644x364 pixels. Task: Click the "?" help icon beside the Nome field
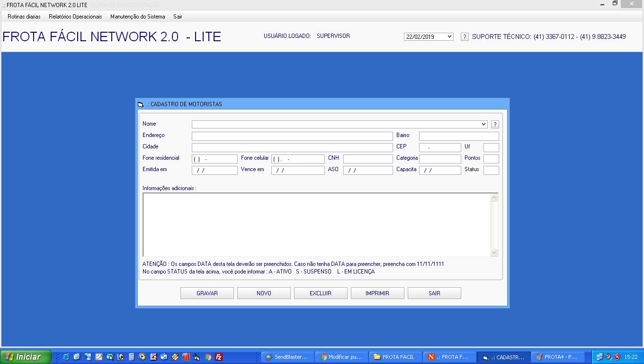tap(495, 124)
